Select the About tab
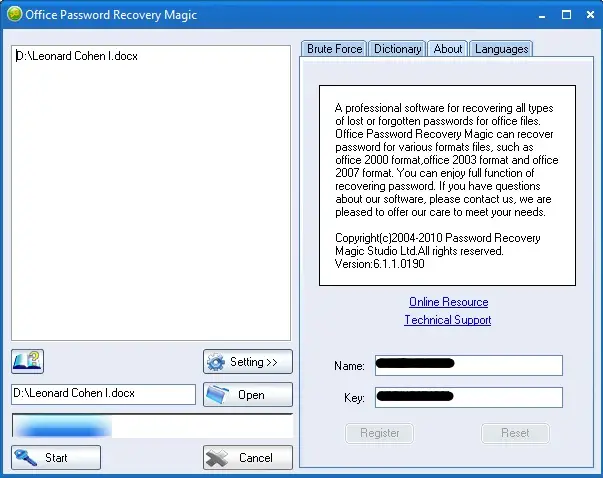Screen dimensions: 603x478 [x=448, y=49]
